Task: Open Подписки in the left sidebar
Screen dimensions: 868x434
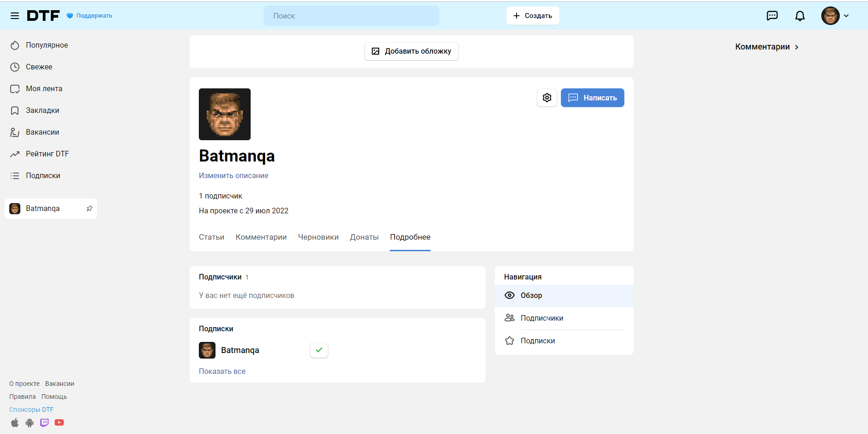Action: click(43, 175)
